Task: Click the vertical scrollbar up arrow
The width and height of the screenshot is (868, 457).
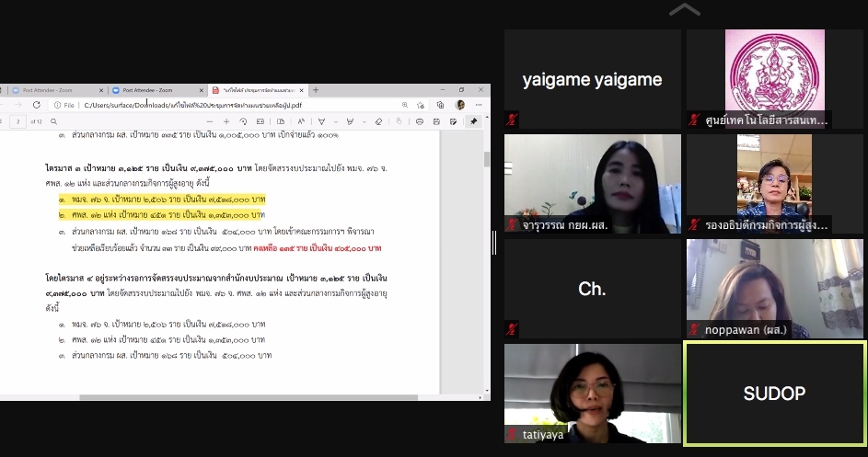Action: (x=487, y=118)
